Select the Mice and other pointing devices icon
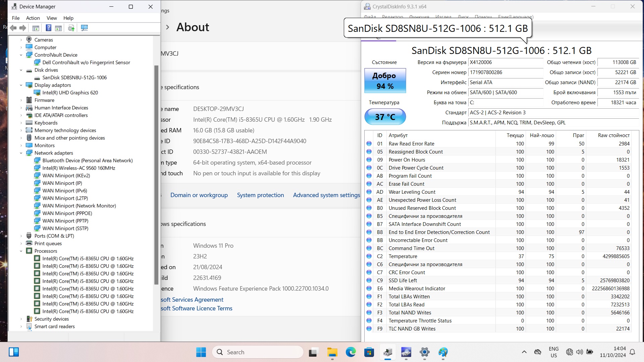This screenshot has width=644, height=362. pos(29,138)
